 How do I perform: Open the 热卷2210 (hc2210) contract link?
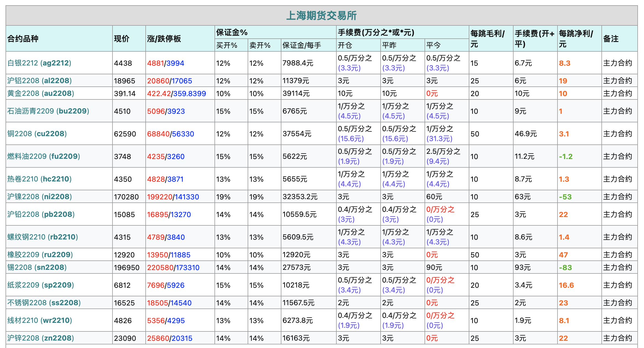[40, 179]
